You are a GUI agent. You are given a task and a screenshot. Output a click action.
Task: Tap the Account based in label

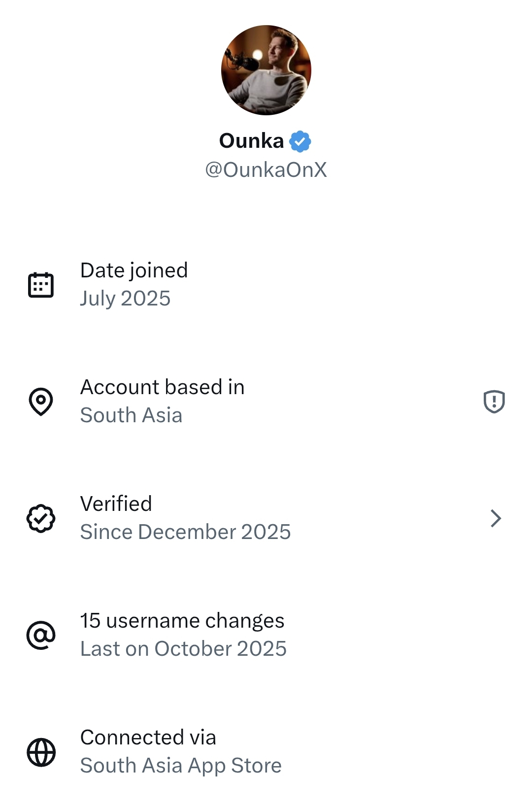tap(163, 387)
